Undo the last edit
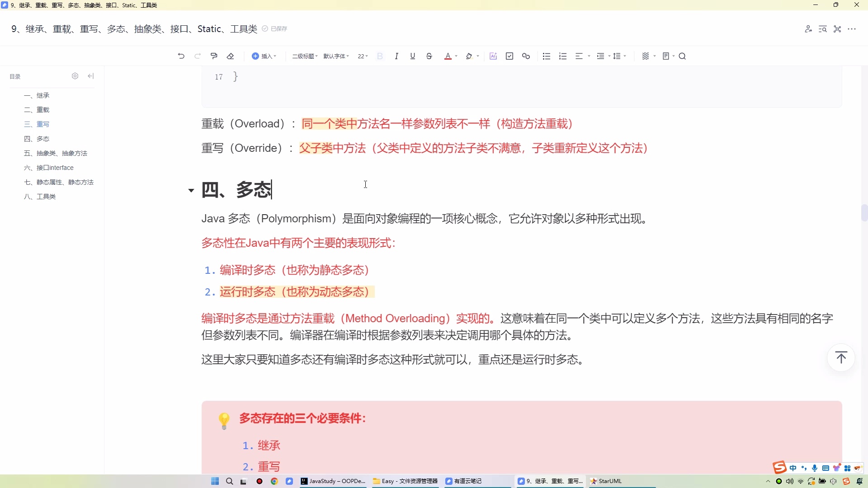The height and width of the screenshot is (488, 868). (181, 56)
